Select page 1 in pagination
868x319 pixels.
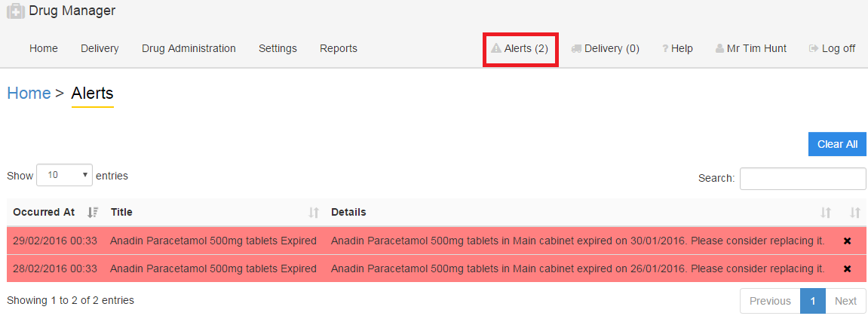point(813,301)
